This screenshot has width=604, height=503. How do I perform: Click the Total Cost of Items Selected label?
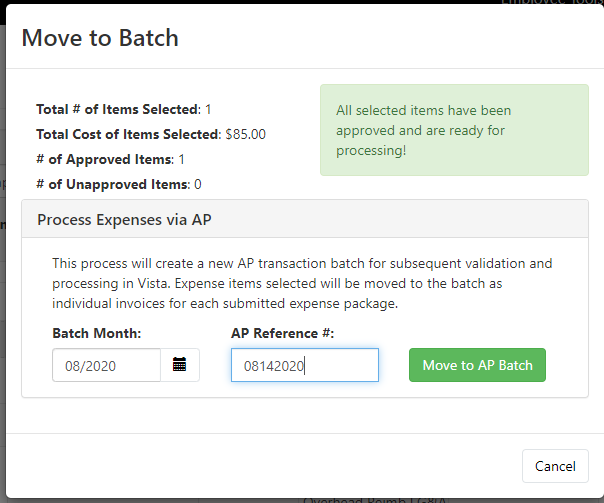point(128,134)
